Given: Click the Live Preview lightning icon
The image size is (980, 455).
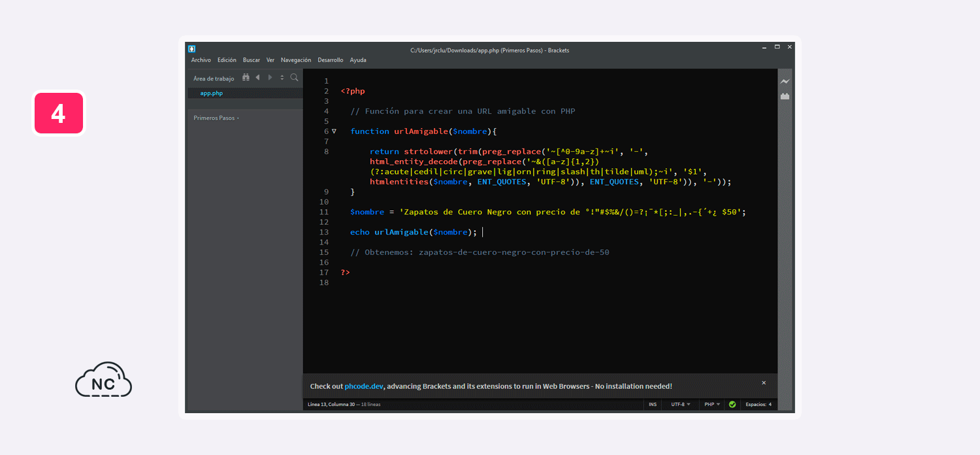Looking at the screenshot, I should click(785, 82).
